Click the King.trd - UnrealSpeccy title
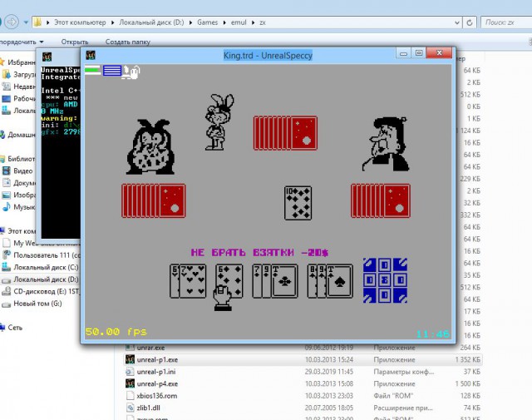 [x=268, y=55]
